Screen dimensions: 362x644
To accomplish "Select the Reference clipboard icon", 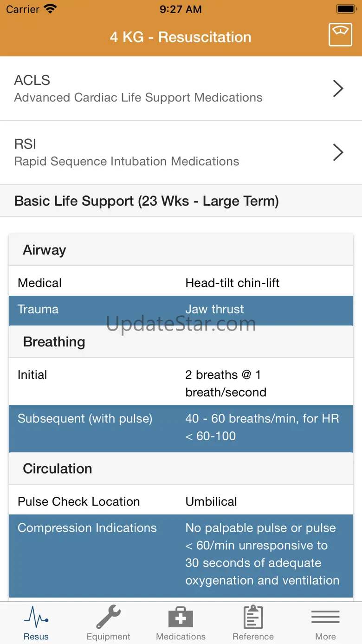I will pyautogui.click(x=253, y=617).
